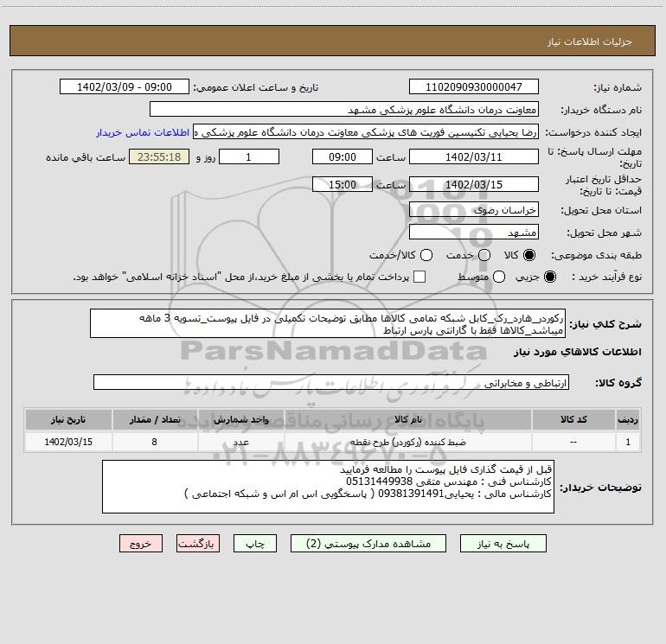Screen dimensions: 666x644
Task: Click the تعداد / مقدار column header
Action: click(155, 419)
